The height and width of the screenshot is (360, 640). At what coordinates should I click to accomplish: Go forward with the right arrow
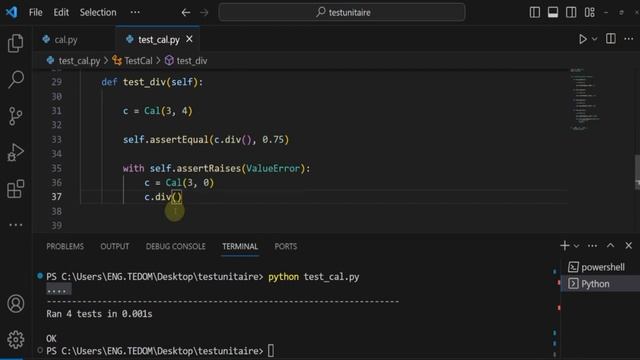(x=204, y=13)
